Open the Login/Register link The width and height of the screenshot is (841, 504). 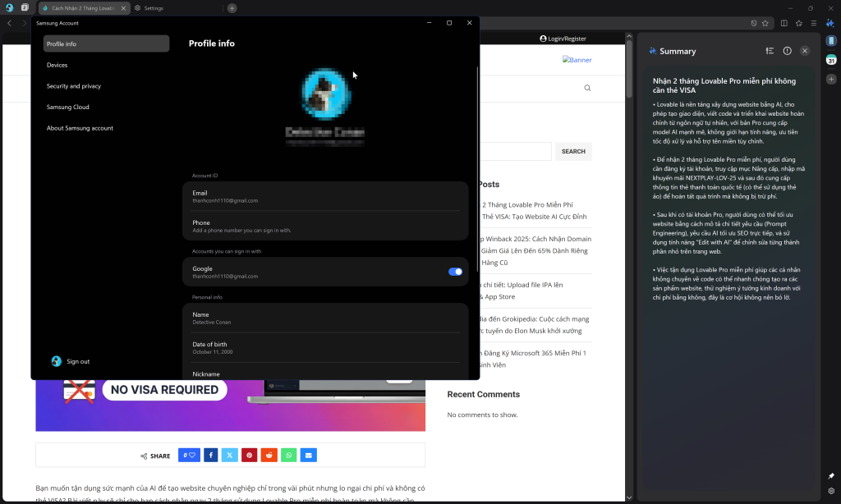click(563, 39)
